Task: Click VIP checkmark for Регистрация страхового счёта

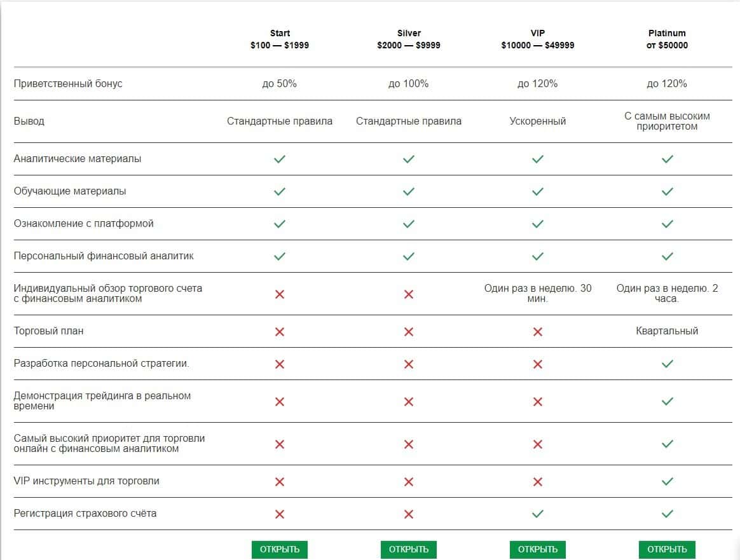Action: click(538, 514)
